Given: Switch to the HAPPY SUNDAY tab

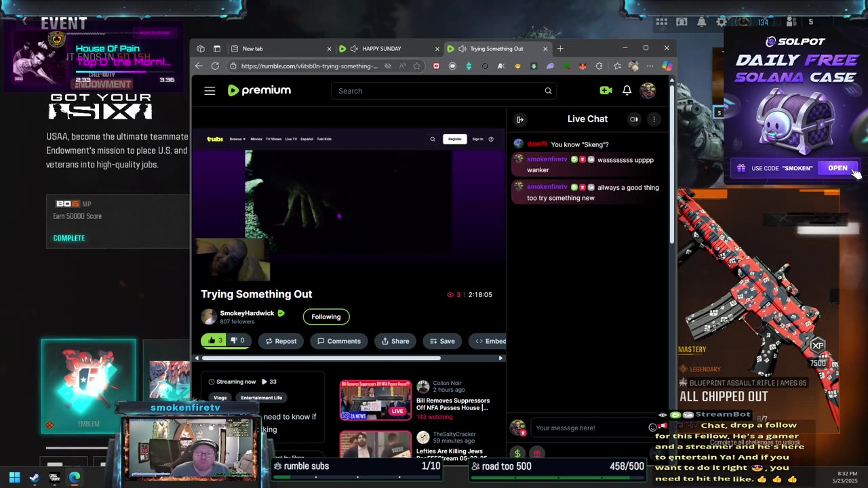Looking at the screenshot, I should pos(389,49).
